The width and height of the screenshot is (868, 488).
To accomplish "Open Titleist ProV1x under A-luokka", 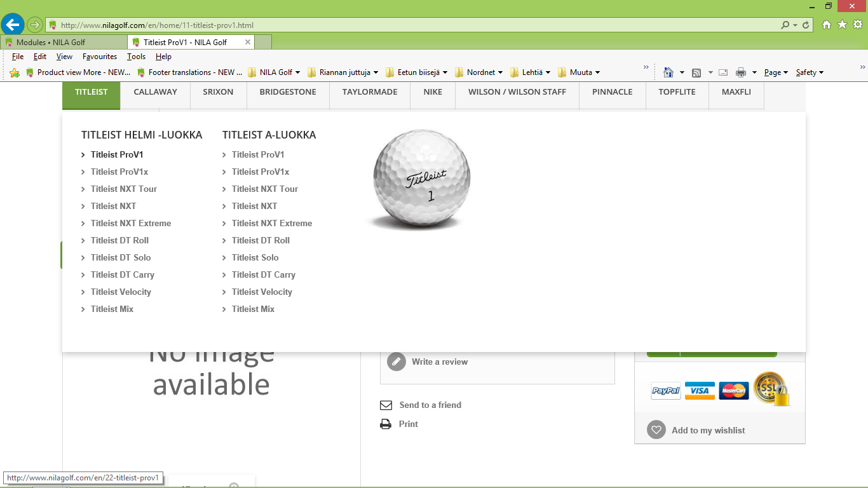I will coord(261,172).
